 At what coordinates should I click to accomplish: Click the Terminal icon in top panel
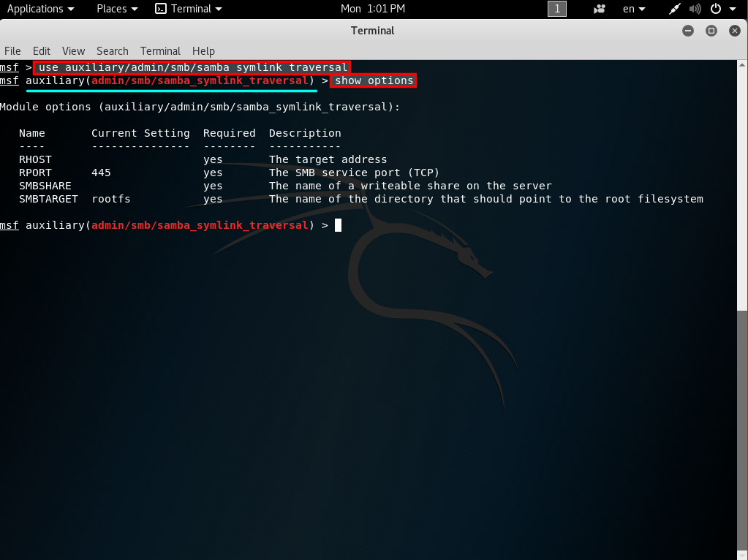tap(161, 9)
